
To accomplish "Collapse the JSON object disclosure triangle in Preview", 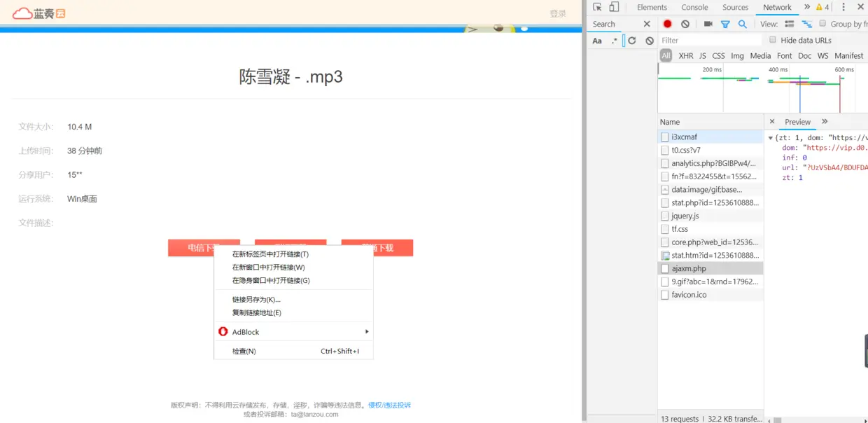I will point(771,138).
